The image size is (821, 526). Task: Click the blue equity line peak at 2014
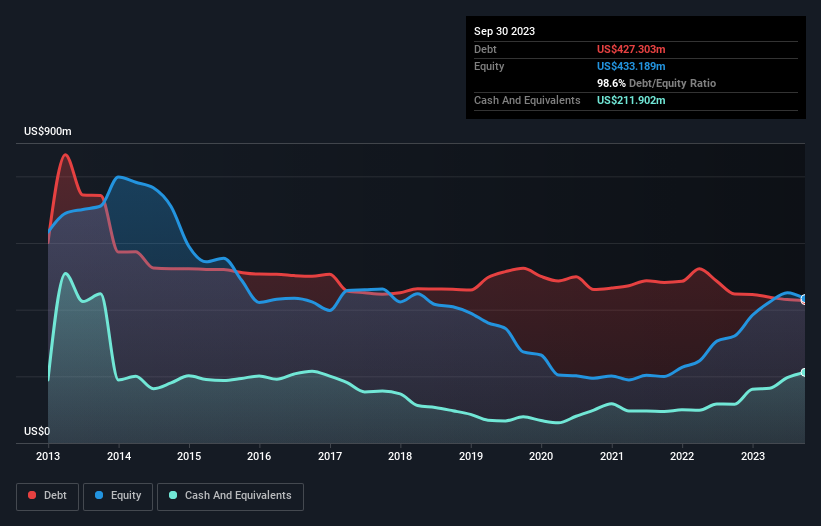(120, 177)
